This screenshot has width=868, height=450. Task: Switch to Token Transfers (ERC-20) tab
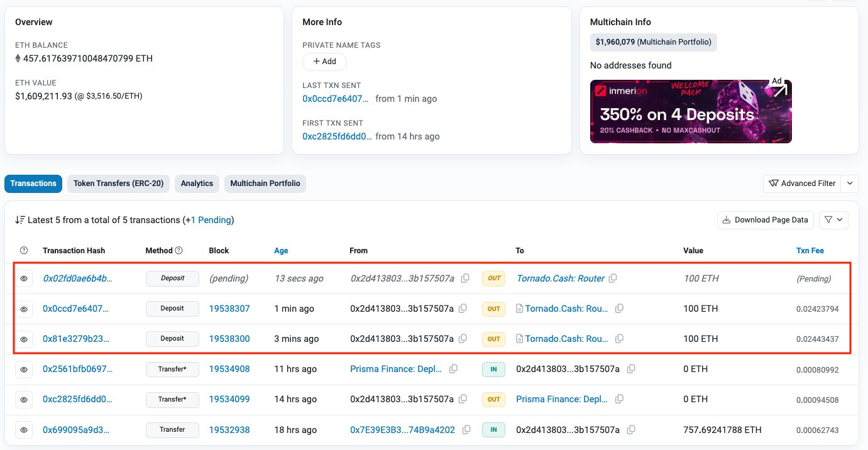(118, 184)
